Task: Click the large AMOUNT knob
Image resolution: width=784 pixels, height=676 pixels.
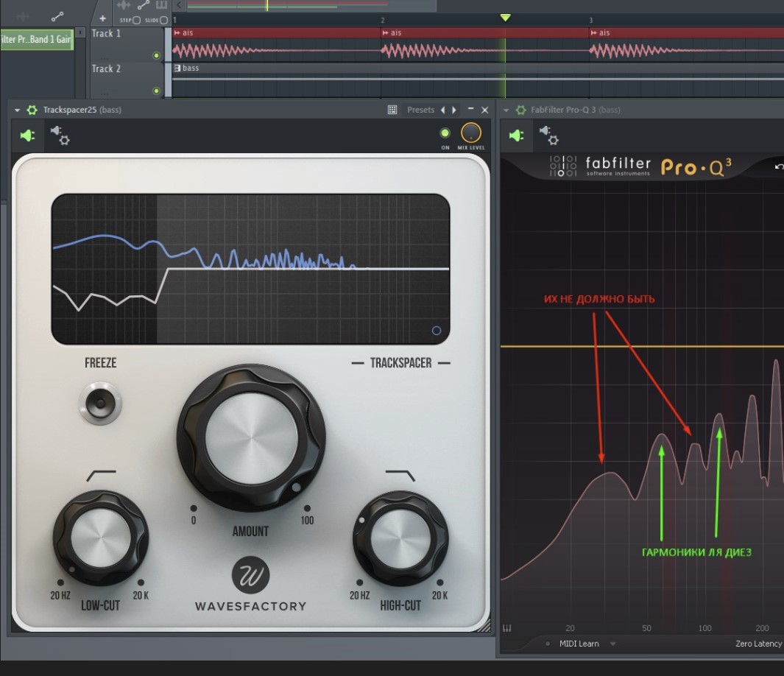Action: point(251,439)
